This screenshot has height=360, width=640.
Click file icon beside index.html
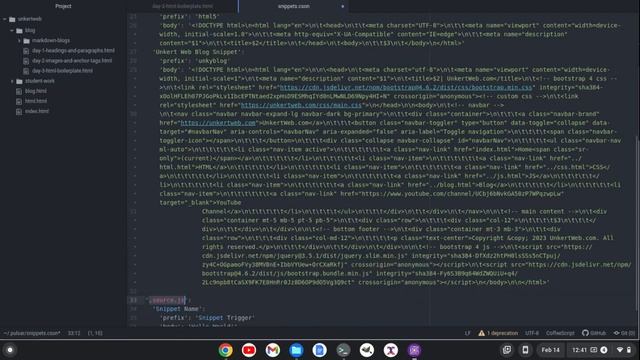click(x=19, y=111)
